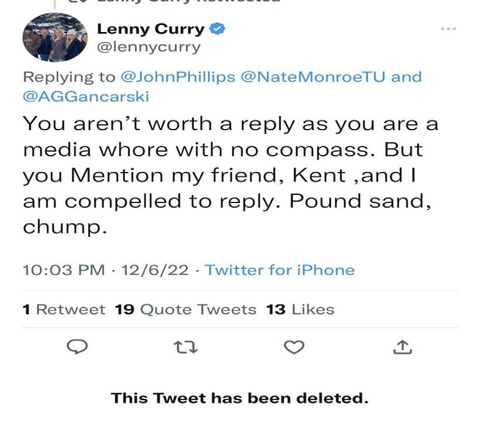Open the @lennycurry handle
The image size is (481, 448).
(x=148, y=47)
